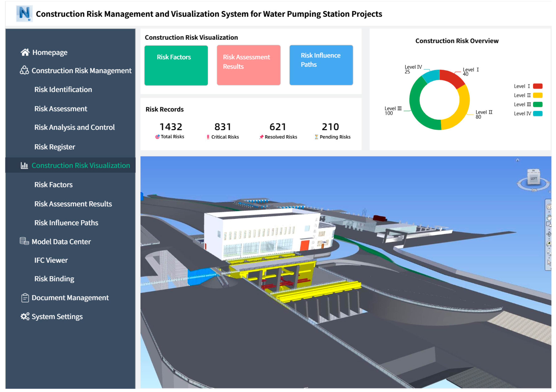Select the Look Around eye tool
Viewport: 556px width, 392px height.
(x=549, y=243)
